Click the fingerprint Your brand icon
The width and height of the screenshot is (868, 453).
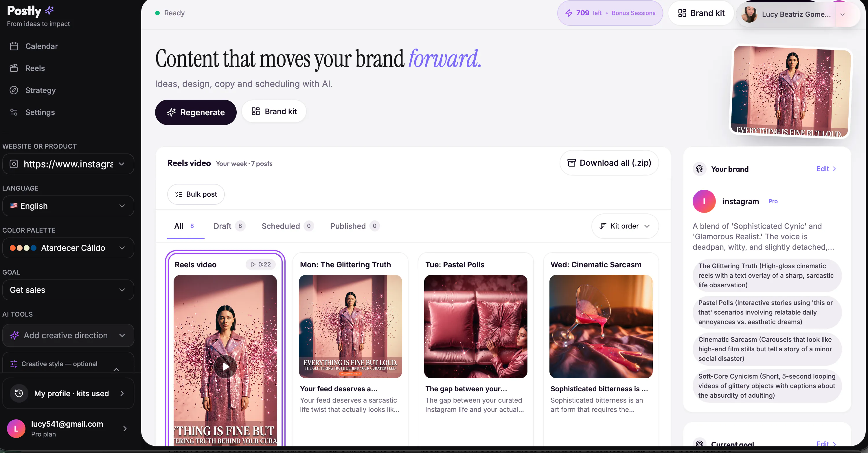click(x=700, y=169)
